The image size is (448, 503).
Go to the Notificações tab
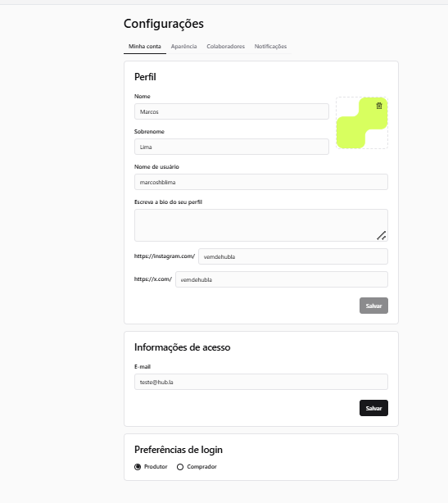tap(270, 47)
